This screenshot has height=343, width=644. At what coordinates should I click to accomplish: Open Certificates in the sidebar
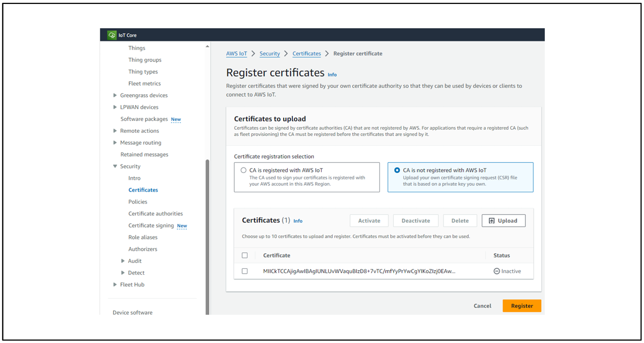[143, 190]
